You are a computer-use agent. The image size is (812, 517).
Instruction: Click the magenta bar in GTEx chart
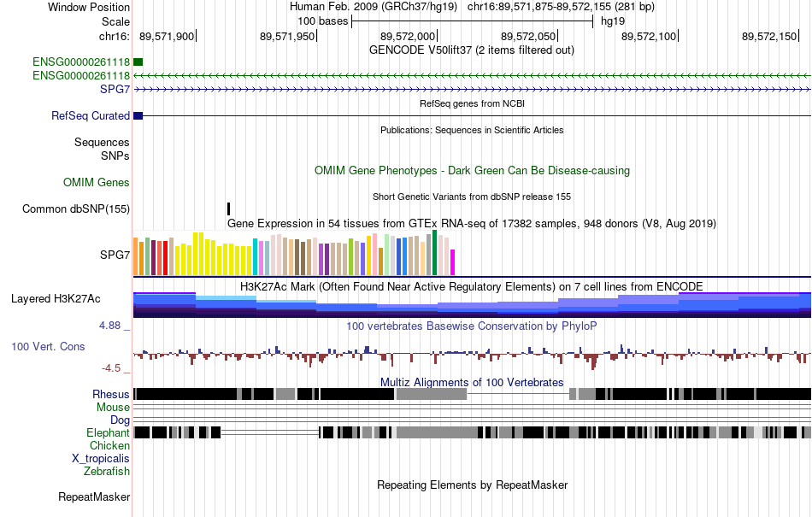coord(453,262)
